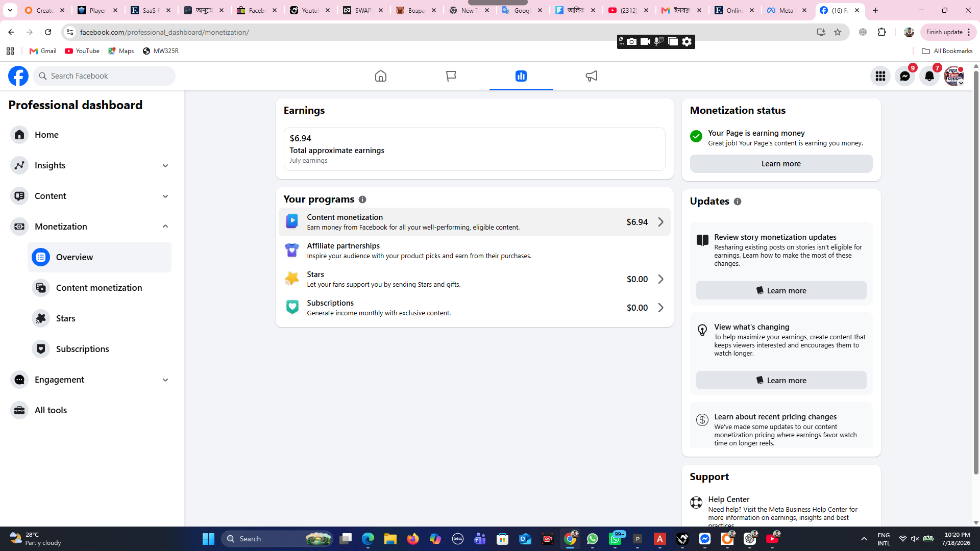This screenshot has height=551, width=980.
Task: Click the info icon beside Your programs
Action: click(362, 199)
